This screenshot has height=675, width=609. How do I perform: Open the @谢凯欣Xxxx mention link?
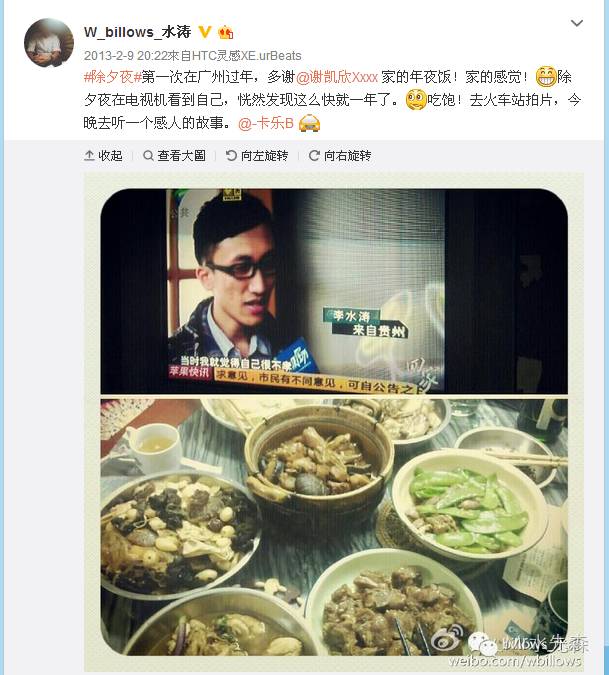click(x=337, y=77)
